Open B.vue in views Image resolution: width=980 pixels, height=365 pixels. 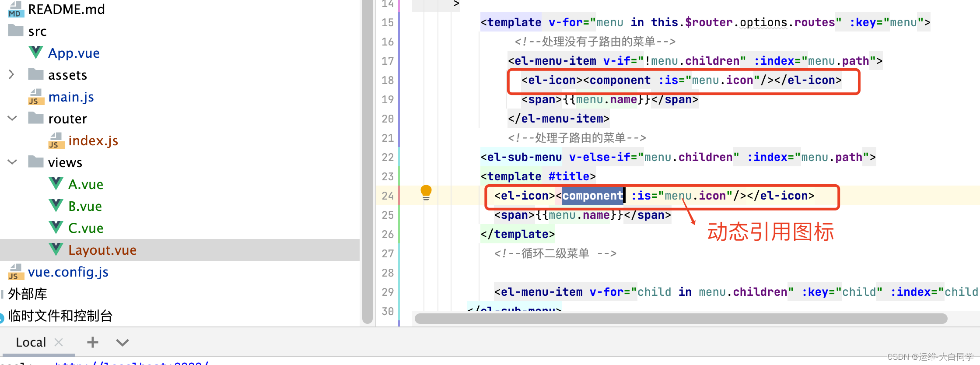85,206
